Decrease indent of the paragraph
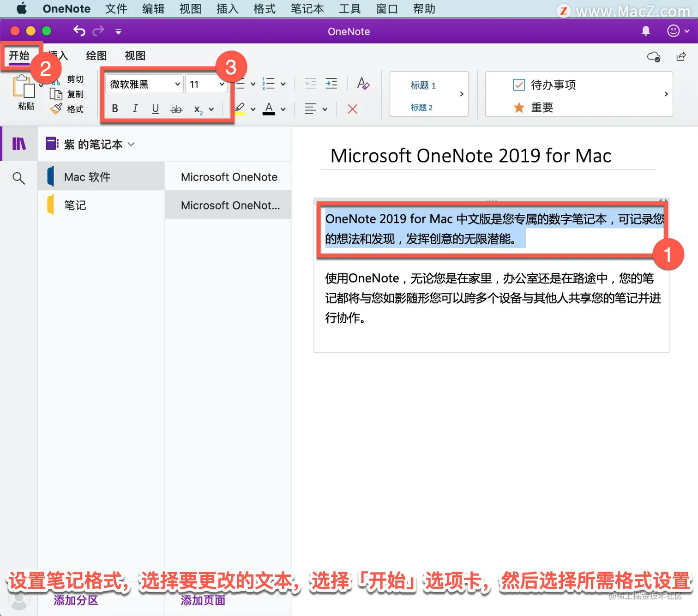The height and width of the screenshot is (616, 698). tap(311, 84)
